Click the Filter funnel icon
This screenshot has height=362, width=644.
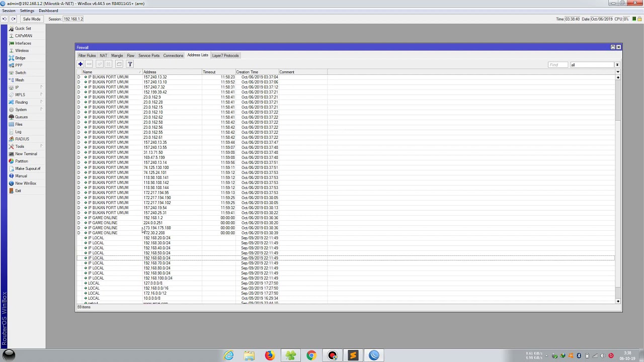coord(130,64)
